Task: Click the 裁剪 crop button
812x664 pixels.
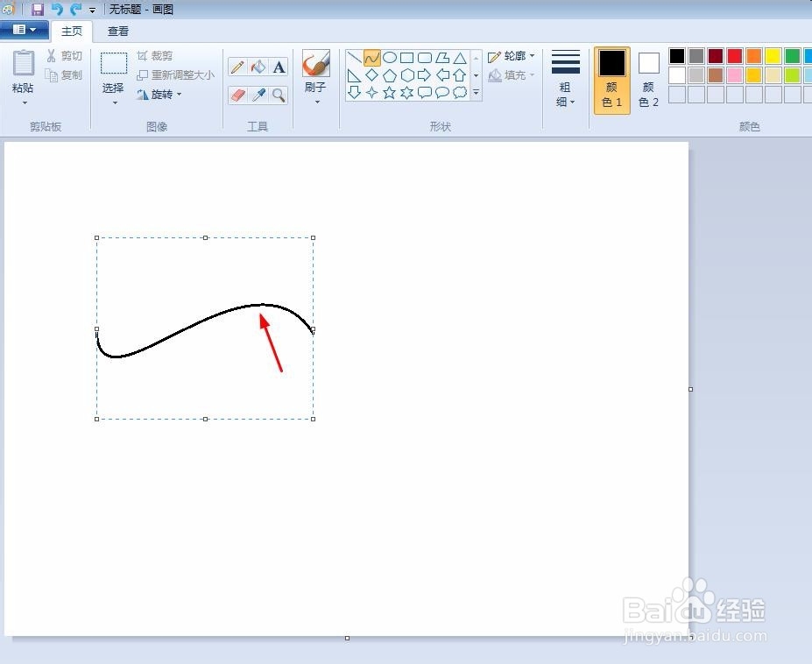Action: [155, 55]
